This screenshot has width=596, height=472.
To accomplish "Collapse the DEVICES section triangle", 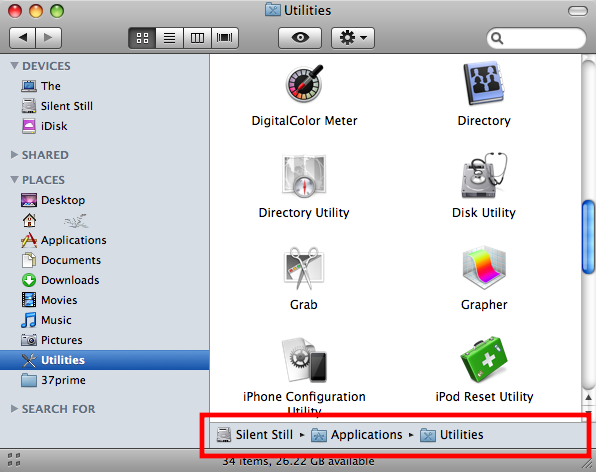I will (x=14, y=66).
